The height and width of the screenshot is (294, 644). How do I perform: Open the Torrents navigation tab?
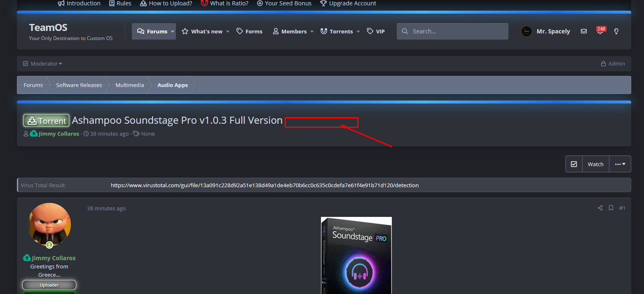[337, 31]
